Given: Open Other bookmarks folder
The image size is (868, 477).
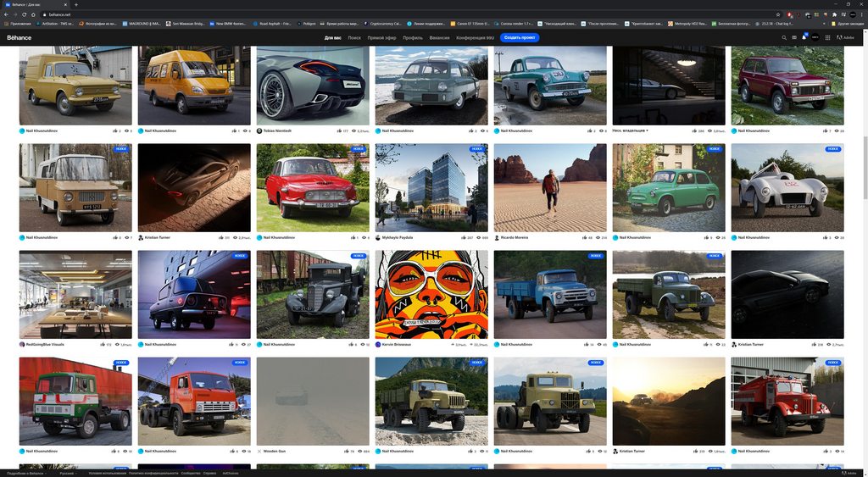Looking at the screenshot, I should click(x=847, y=24).
